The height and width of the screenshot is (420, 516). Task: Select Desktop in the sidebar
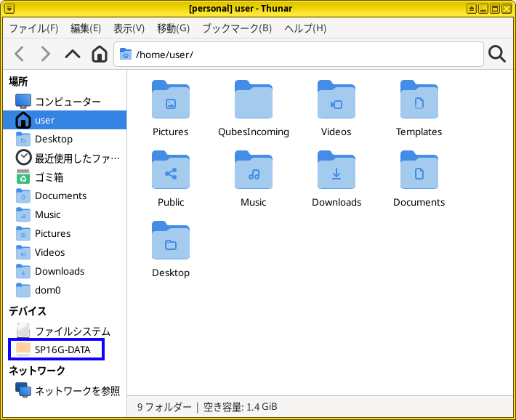65,139
